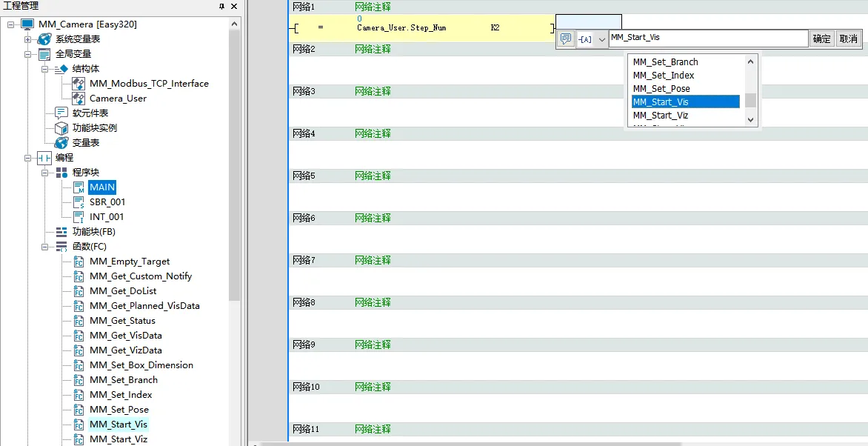Expand the 系统变量表 node
The image size is (868, 446).
coord(27,39)
